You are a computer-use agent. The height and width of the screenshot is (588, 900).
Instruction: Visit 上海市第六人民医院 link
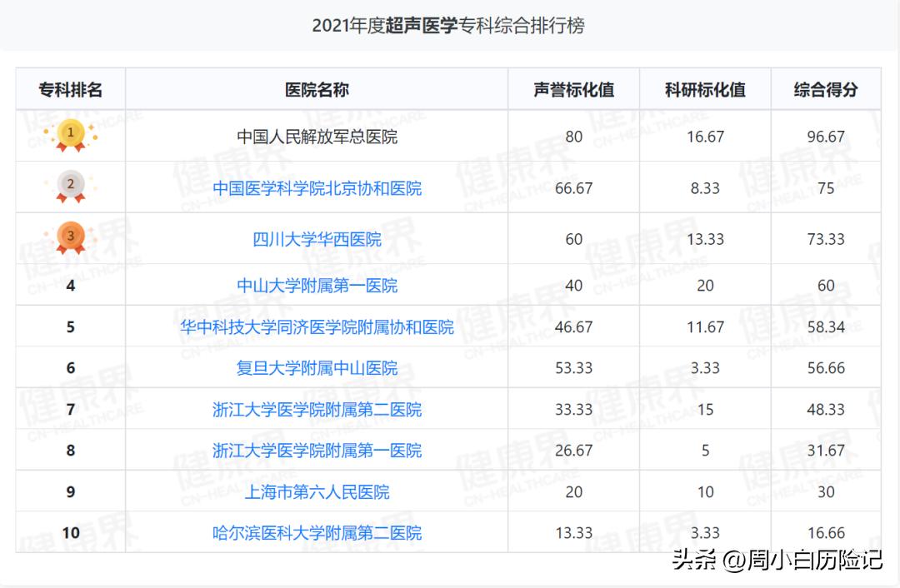point(317,492)
